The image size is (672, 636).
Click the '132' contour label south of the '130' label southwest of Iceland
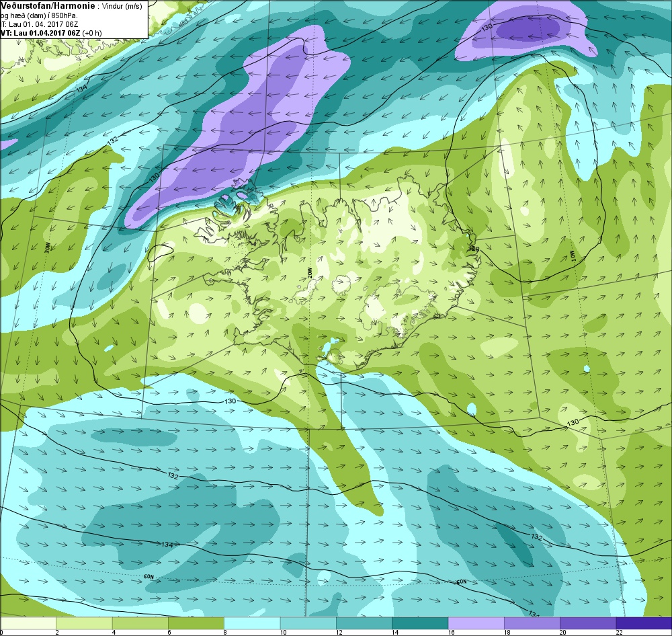[x=173, y=476]
